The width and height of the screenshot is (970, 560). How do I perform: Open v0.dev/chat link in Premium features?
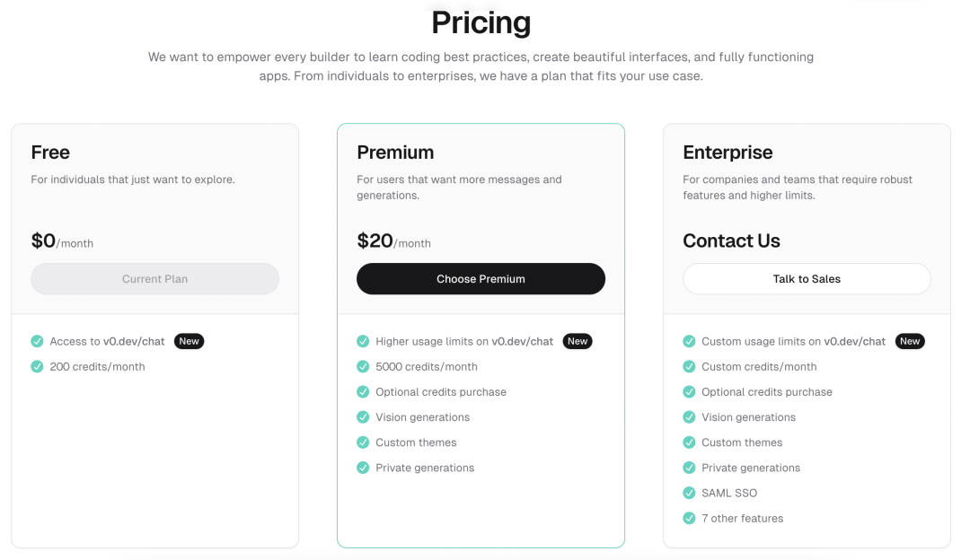click(x=522, y=341)
